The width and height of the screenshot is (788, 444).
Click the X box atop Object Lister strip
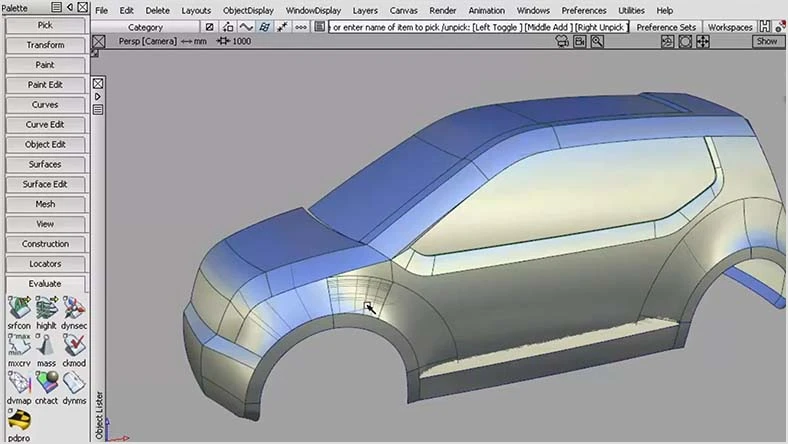click(98, 83)
